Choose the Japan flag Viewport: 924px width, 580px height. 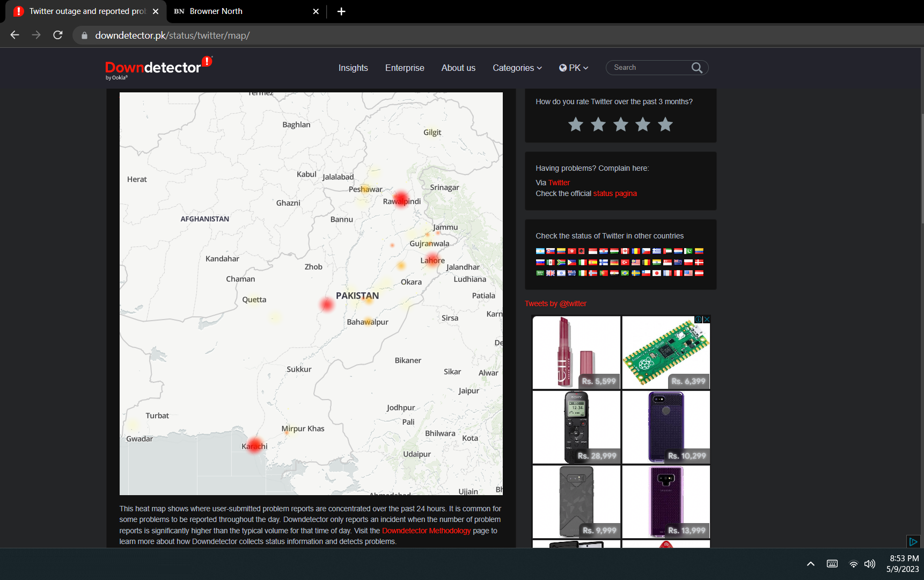pyautogui.click(x=657, y=273)
